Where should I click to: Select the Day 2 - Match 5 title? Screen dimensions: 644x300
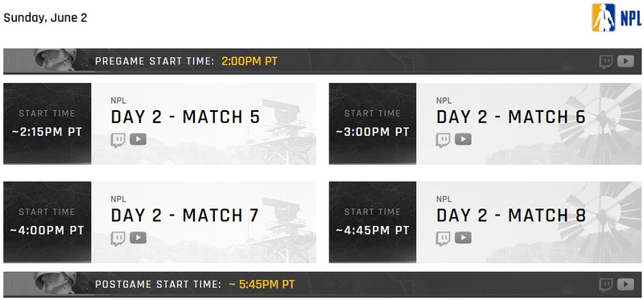coord(185,117)
